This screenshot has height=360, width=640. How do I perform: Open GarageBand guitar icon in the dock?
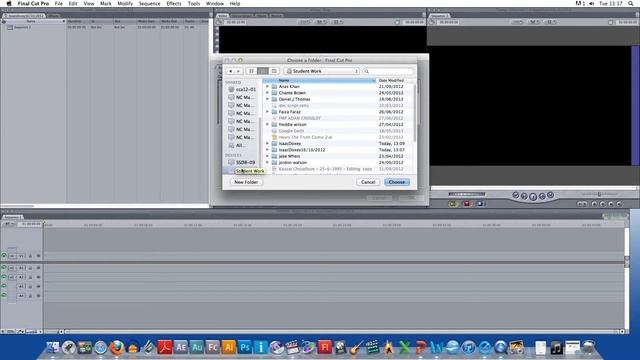[x=356, y=347]
